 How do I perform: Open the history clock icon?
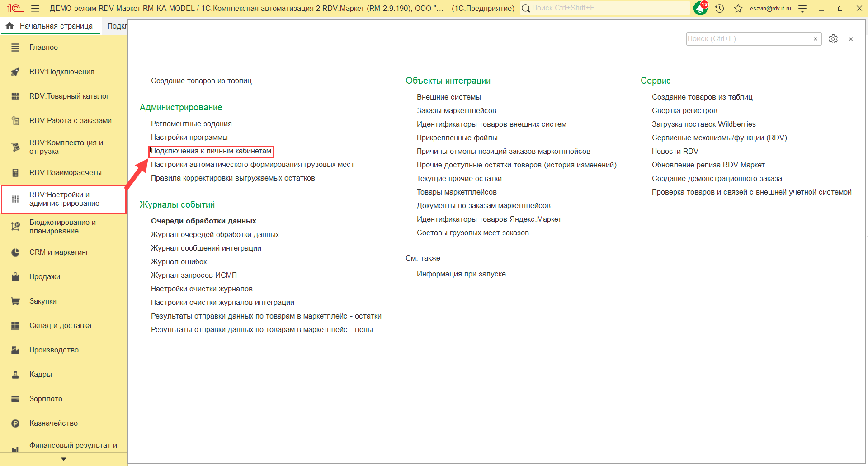pos(720,8)
